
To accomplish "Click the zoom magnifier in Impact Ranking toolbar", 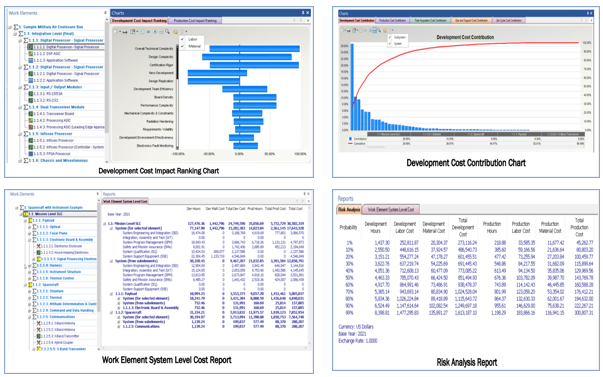I will [x=168, y=32].
